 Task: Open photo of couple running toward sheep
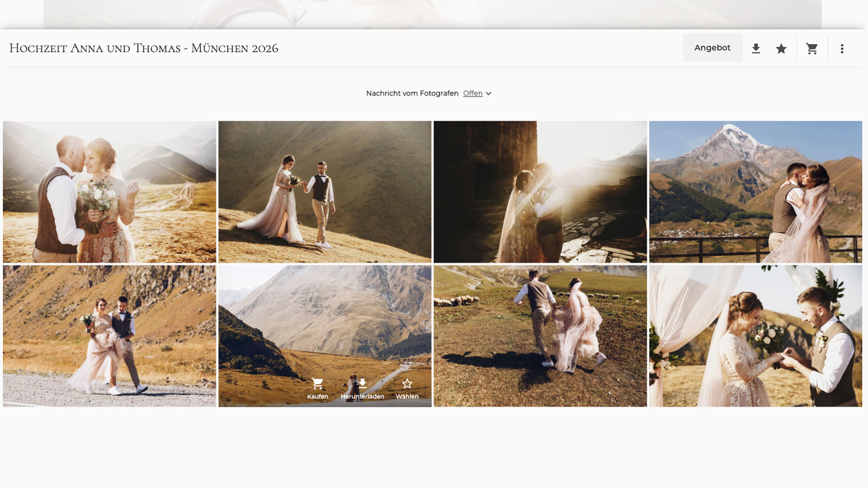(540, 335)
